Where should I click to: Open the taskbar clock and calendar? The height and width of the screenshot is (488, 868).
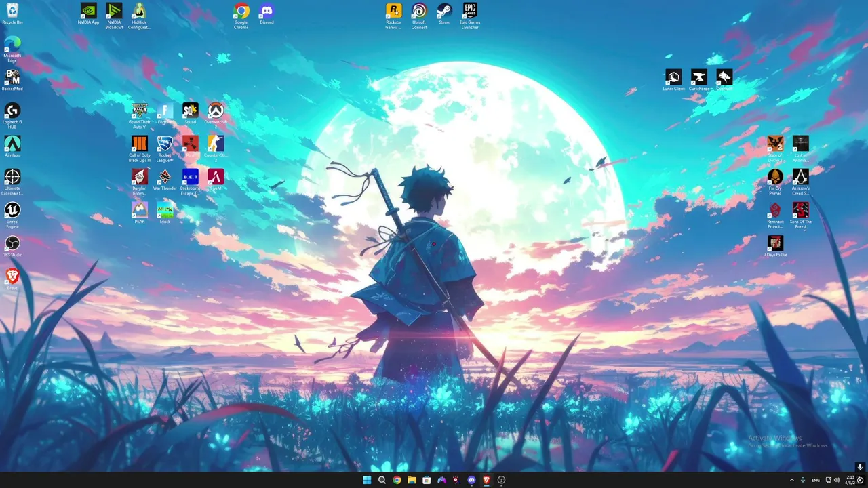click(x=850, y=480)
